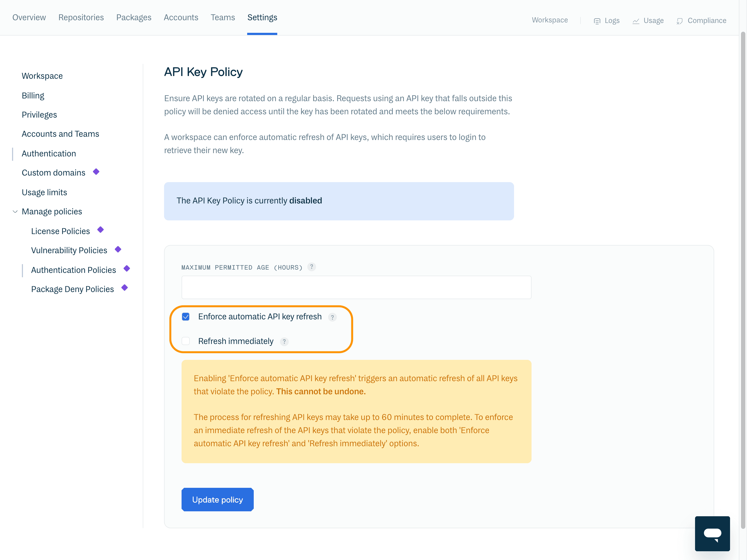This screenshot has height=560, width=747.
Task: Enable the Refresh immediately checkbox
Action: click(x=186, y=341)
